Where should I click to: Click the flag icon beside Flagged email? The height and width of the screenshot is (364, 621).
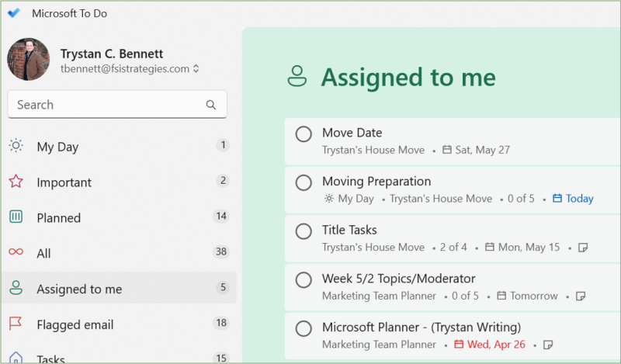[x=16, y=323]
